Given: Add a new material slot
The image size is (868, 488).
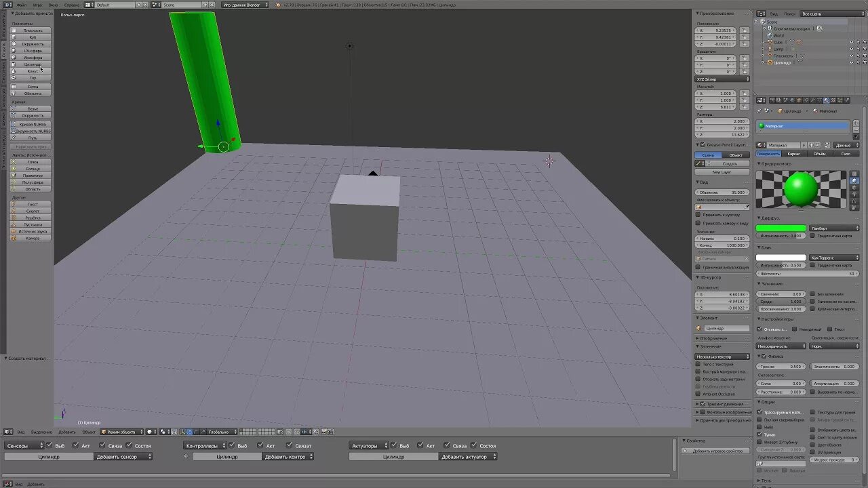Looking at the screenshot, I should [856, 123].
